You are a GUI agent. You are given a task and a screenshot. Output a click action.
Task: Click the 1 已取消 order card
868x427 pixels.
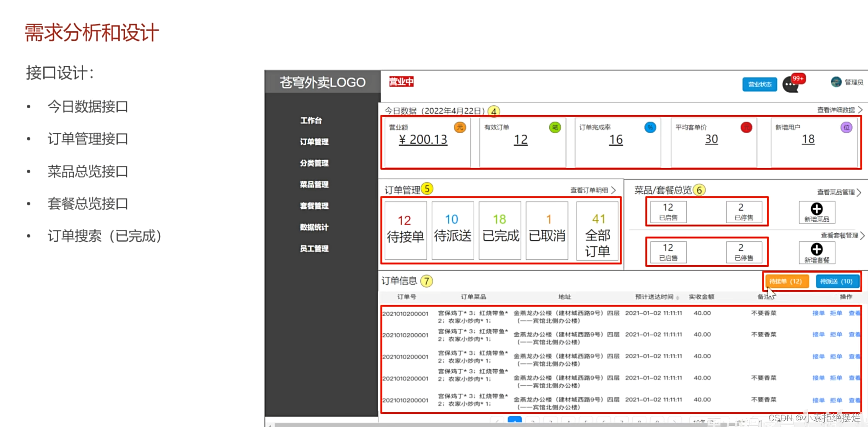pos(547,230)
